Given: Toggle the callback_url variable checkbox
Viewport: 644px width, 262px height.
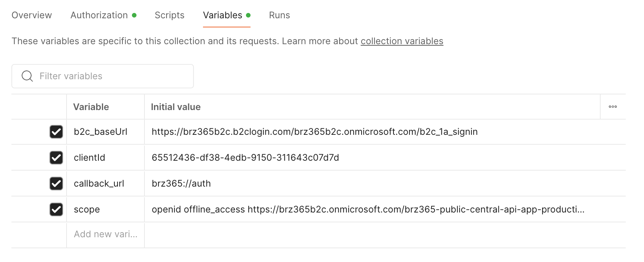Looking at the screenshot, I should [56, 184].
